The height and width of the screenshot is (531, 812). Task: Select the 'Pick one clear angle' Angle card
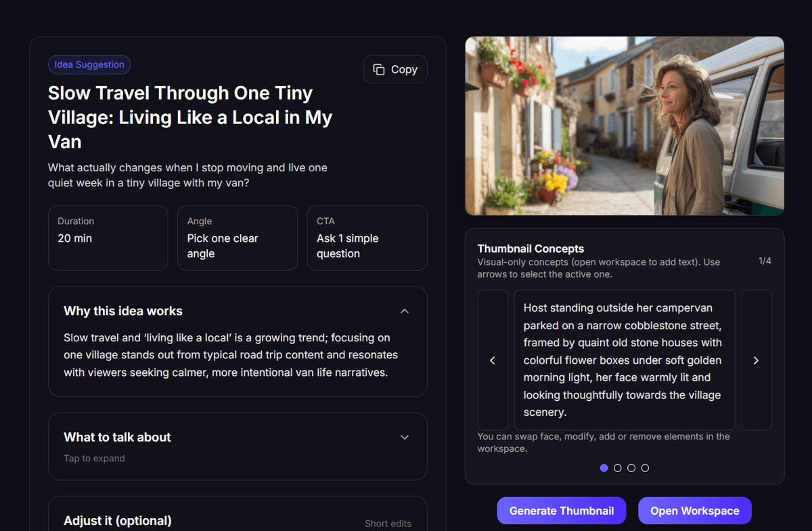coord(238,238)
